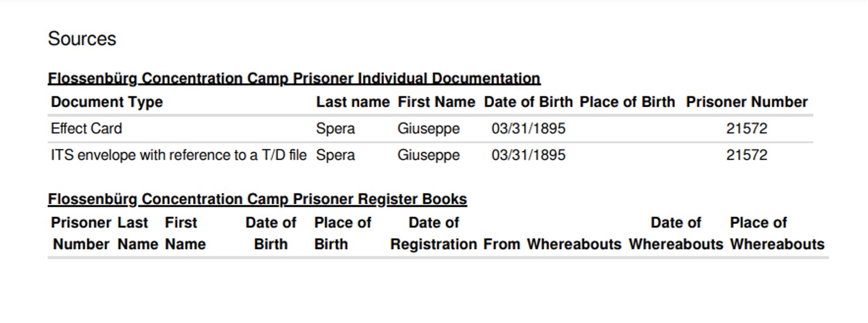Click the Date of Whereabouts column header
The height and width of the screenshot is (323, 868).
(676, 233)
